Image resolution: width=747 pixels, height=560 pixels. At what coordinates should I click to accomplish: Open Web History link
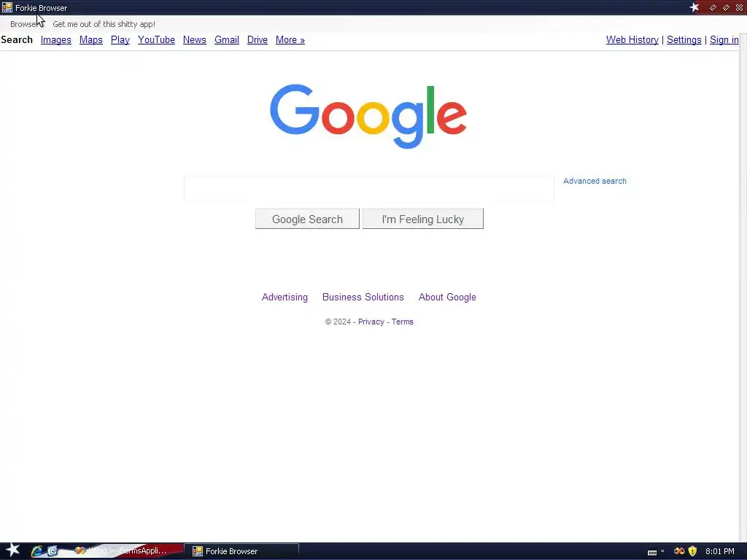click(632, 40)
